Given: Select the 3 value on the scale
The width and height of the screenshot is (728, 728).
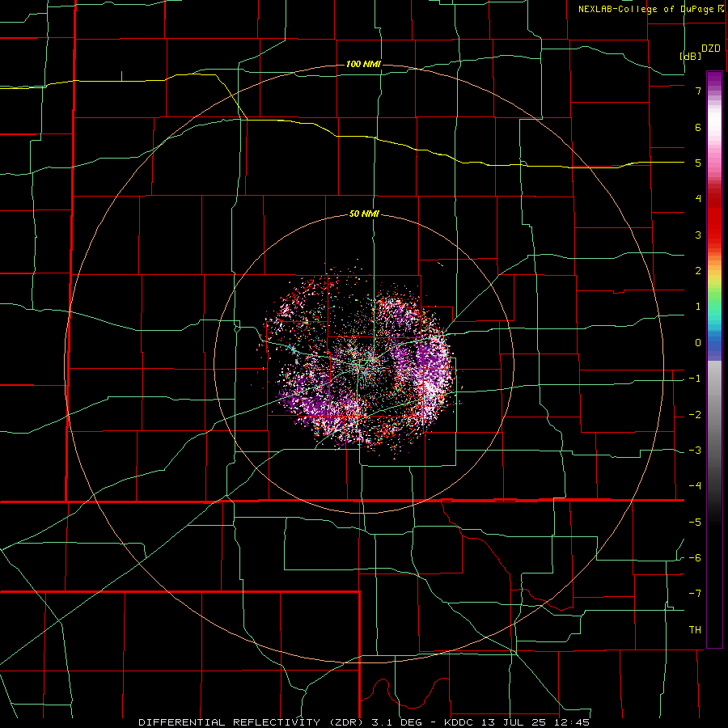Looking at the screenshot, I should click(698, 235).
